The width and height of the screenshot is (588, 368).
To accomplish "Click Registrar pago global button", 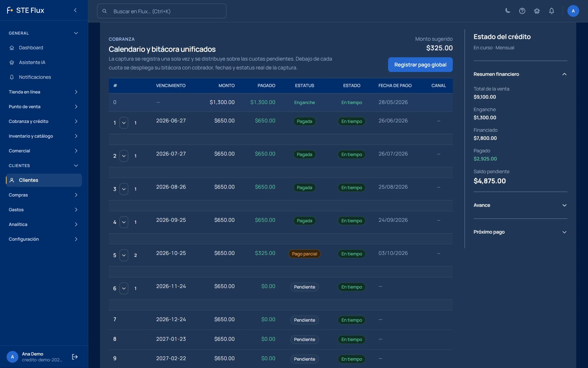I will (420, 65).
